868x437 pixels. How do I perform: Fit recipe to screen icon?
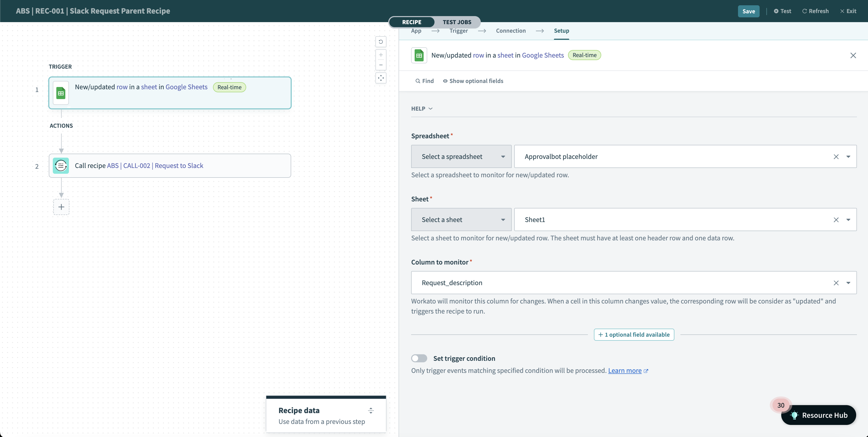pos(381,78)
